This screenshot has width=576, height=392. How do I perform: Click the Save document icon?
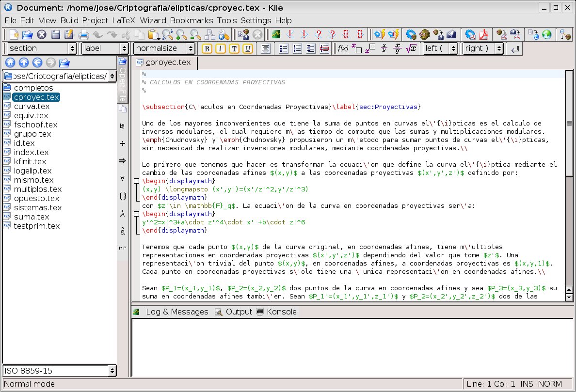coord(56,34)
